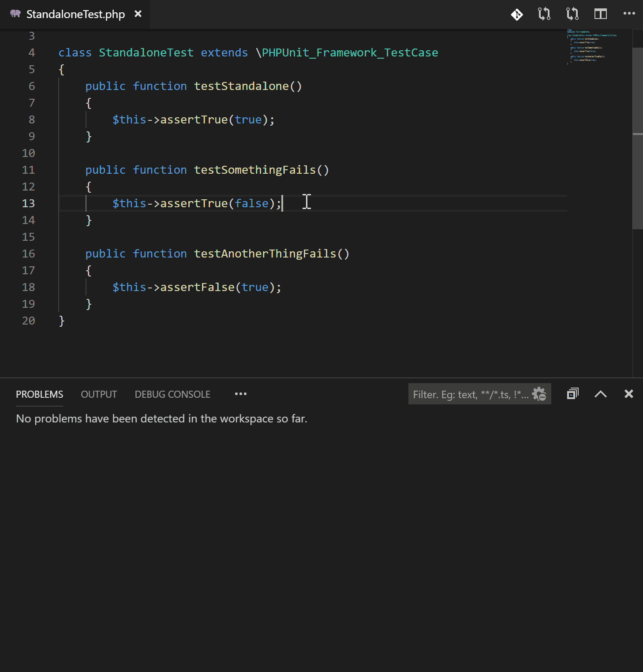Maximize panel size chevron up

pos(601,394)
